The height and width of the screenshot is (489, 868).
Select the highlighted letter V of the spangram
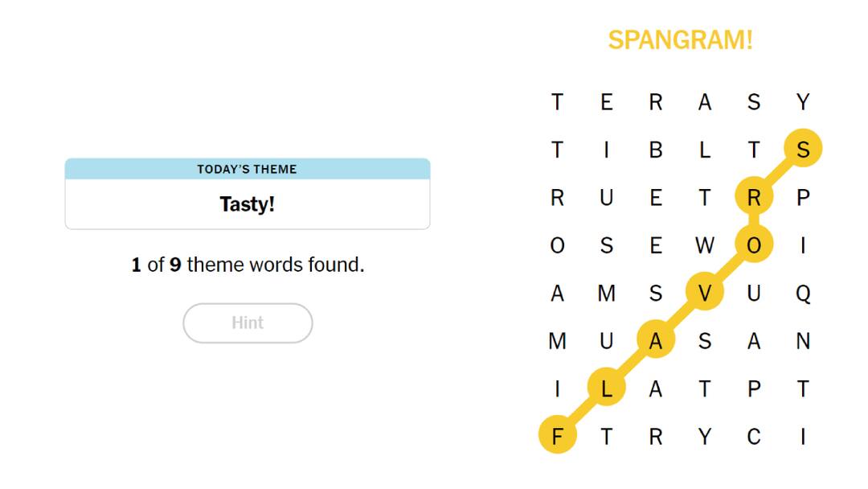tap(705, 293)
